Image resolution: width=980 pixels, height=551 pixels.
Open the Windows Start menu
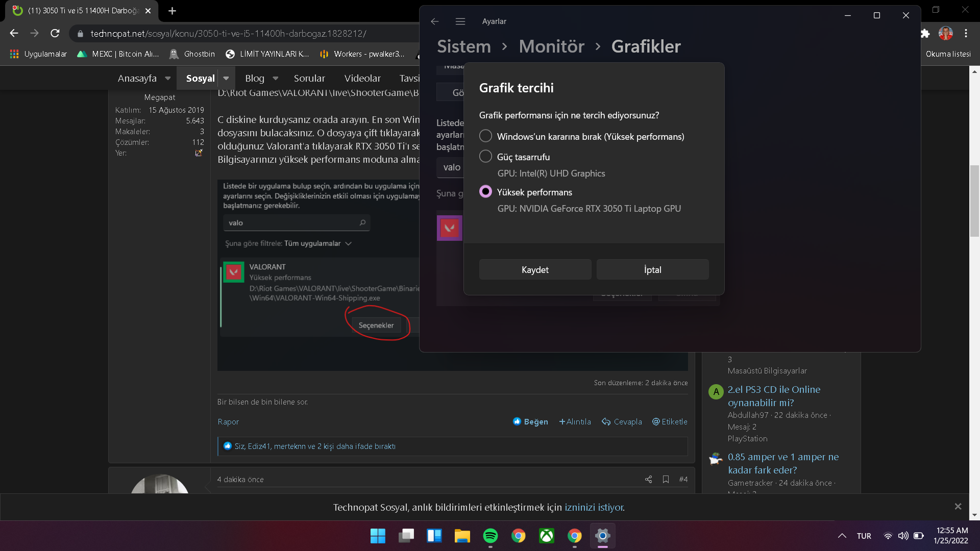click(x=378, y=536)
